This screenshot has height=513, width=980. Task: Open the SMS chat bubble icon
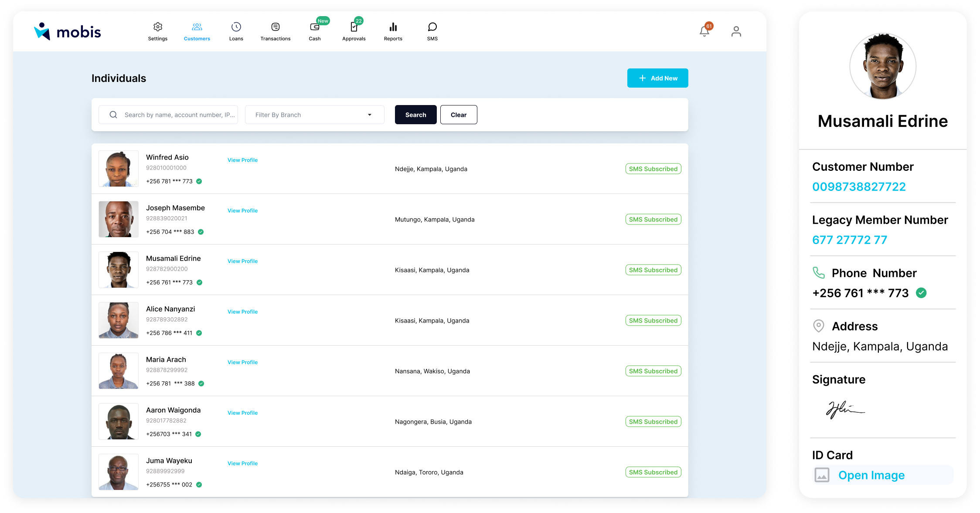432,27
